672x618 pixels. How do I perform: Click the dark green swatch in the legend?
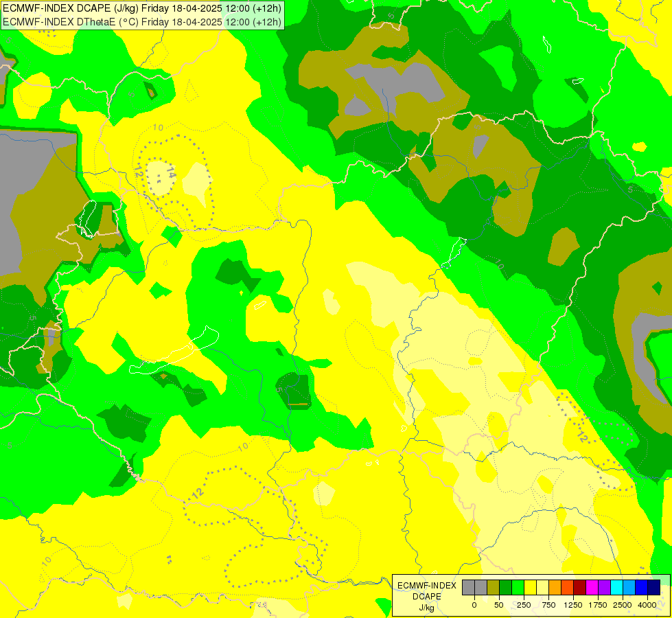506,587
